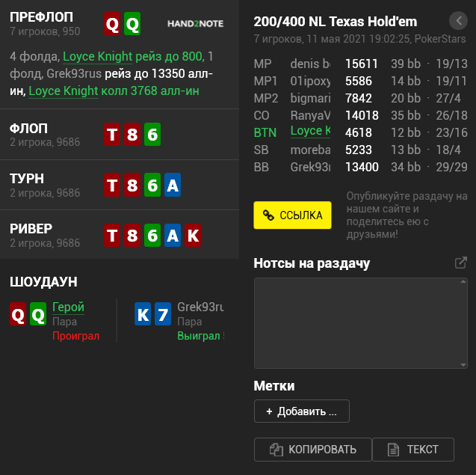Viewport: 476px width, 475px height.
Task: Click the CO row player 'RanyaV'
Action: [310, 115]
